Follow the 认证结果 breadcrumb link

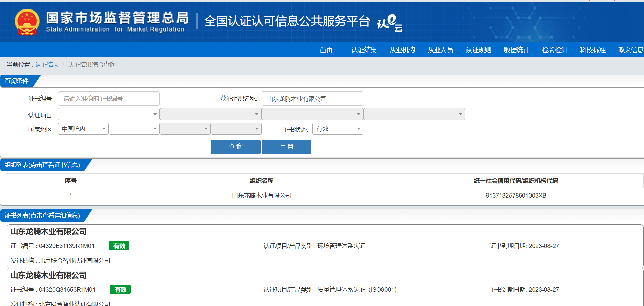tap(47, 64)
